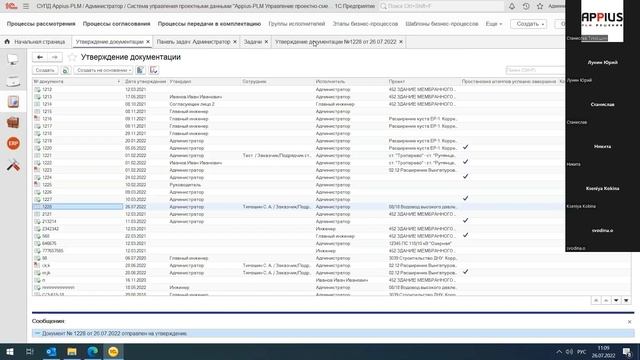
Task: Close the Панель задач: Администратор tab
Action: pyautogui.click(x=235, y=42)
